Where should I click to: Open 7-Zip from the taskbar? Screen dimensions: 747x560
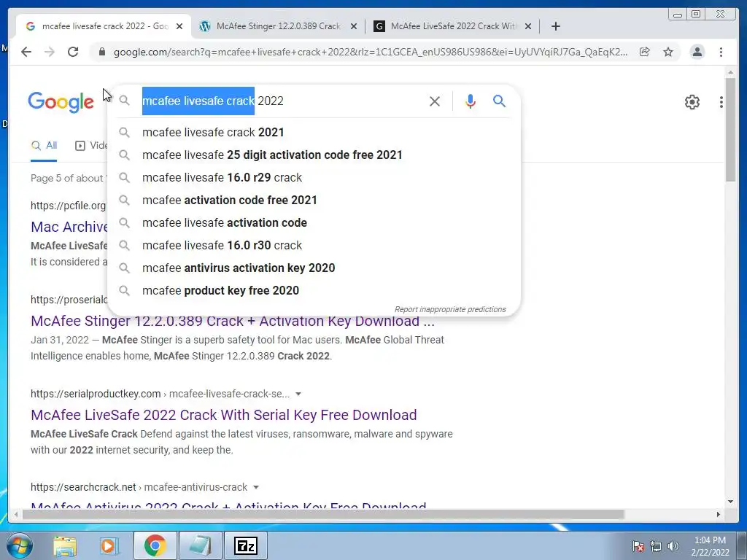coord(246,545)
